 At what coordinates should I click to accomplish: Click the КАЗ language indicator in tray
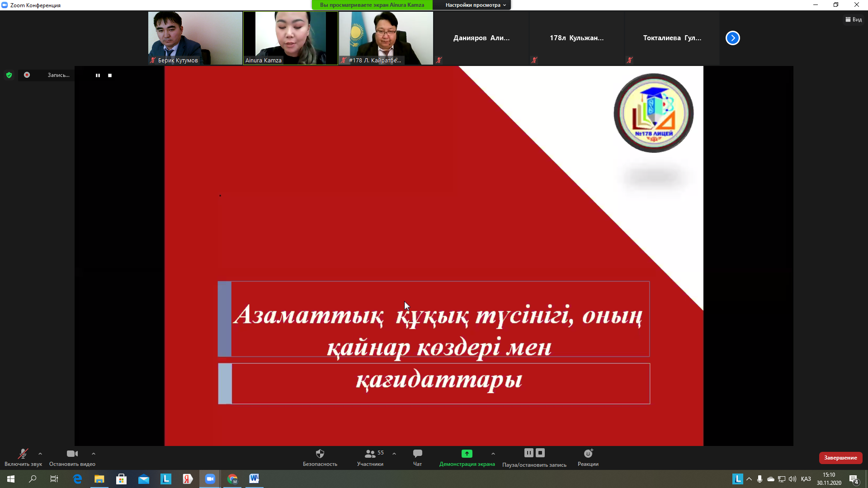pyautogui.click(x=806, y=479)
